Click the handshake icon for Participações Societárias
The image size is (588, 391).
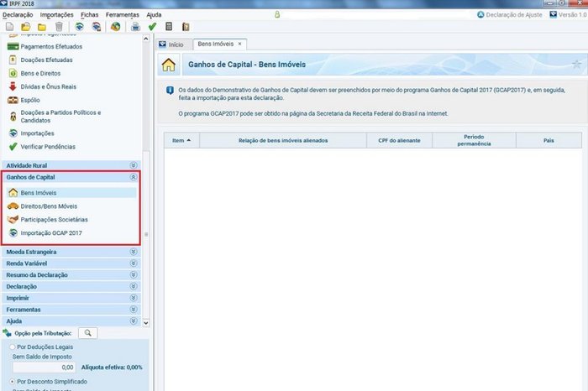point(13,220)
